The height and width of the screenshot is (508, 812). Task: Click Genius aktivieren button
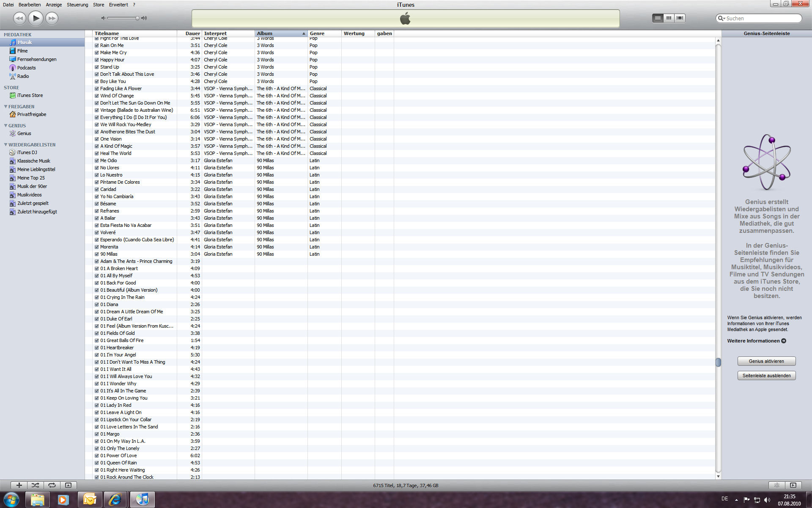[766, 361]
